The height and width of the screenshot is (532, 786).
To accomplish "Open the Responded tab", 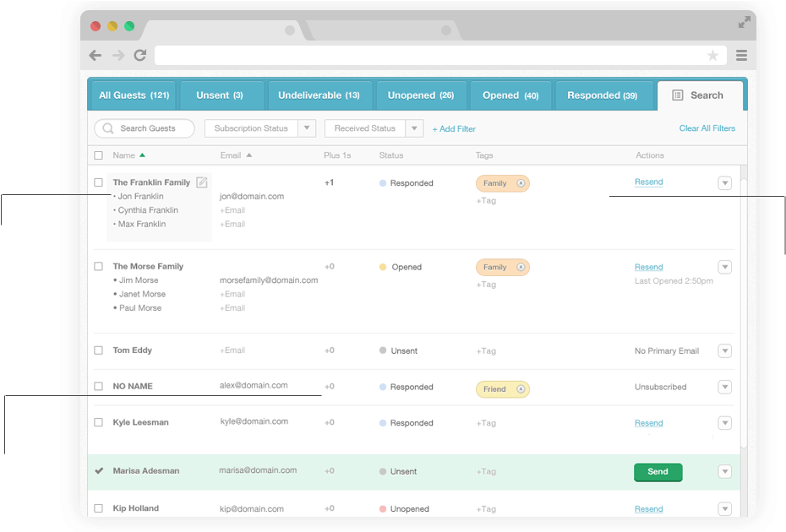I will 602,95.
